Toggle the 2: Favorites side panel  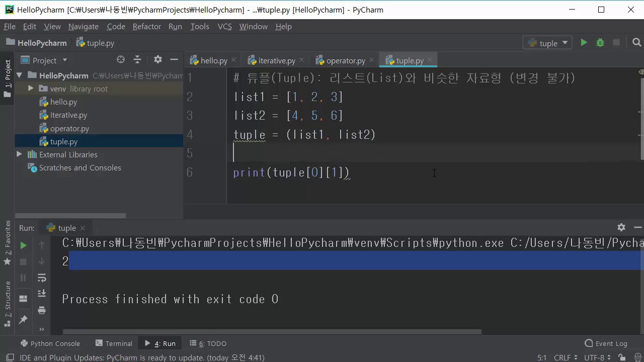[x=8, y=243]
